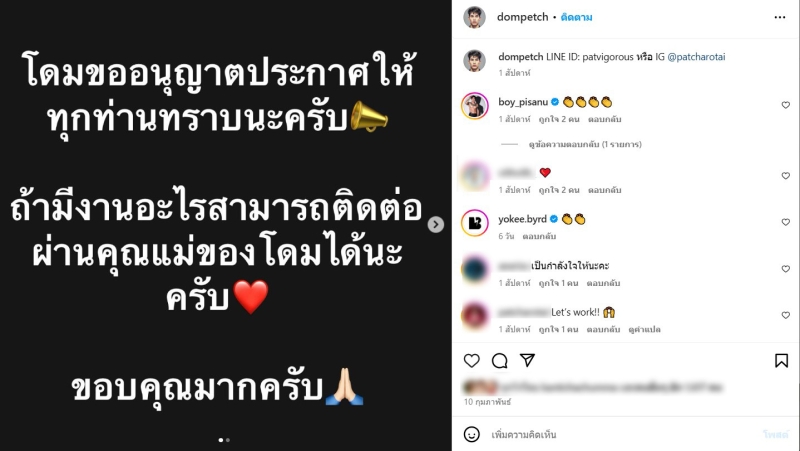Submit comment with โพสต์ button
The width and height of the screenshot is (800, 451).
click(x=776, y=435)
